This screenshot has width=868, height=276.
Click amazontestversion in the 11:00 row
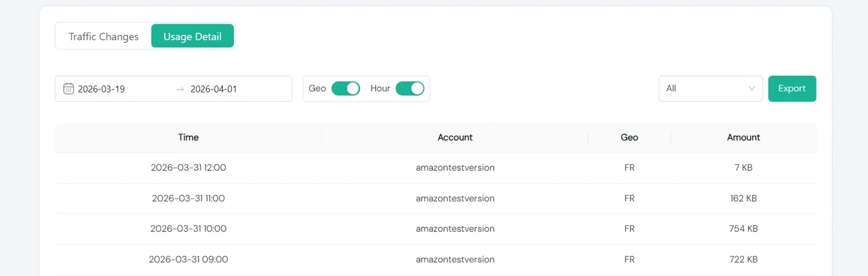[455, 199]
